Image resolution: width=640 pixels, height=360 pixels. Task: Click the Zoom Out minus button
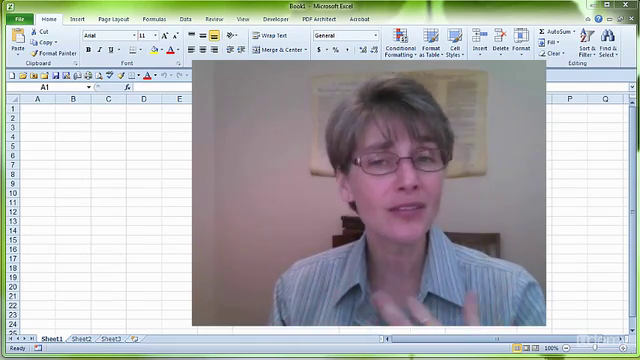click(x=566, y=348)
